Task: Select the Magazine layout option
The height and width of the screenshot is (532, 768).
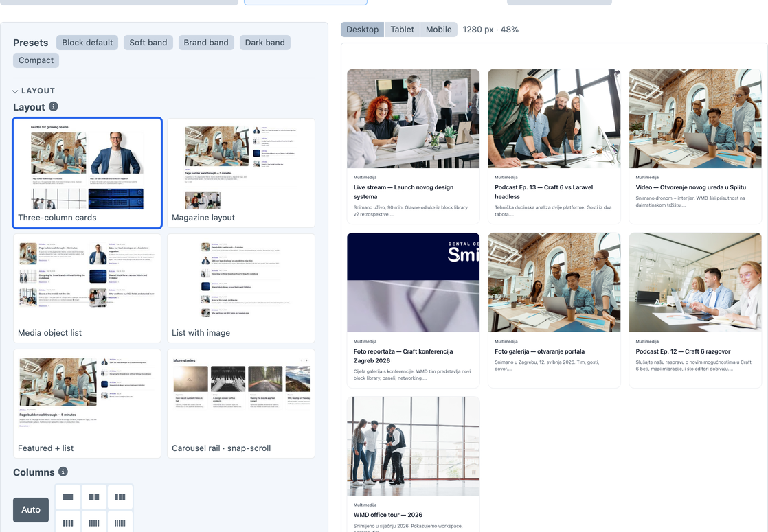Action: [x=241, y=173]
